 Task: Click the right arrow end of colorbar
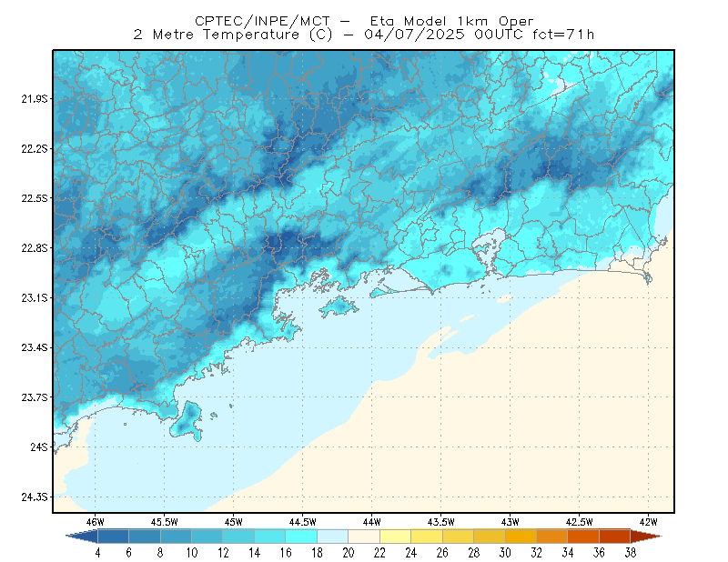click(x=646, y=537)
